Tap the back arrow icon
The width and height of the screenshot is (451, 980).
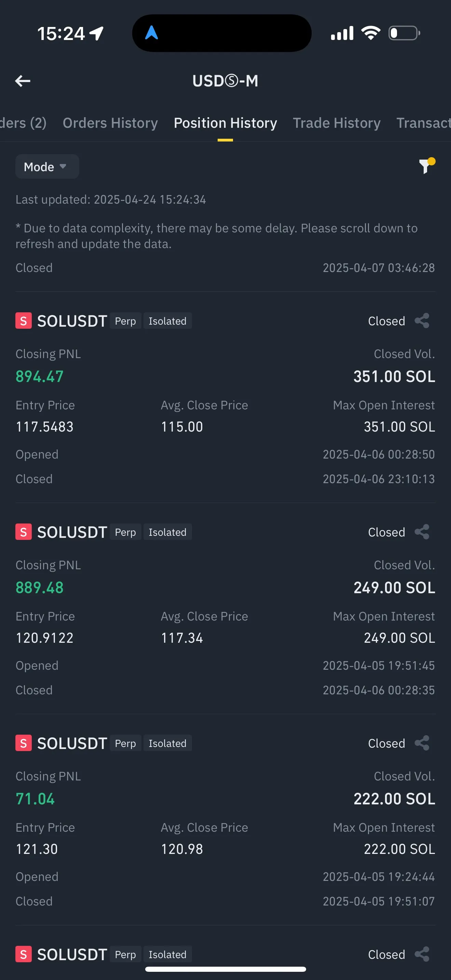coord(23,81)
